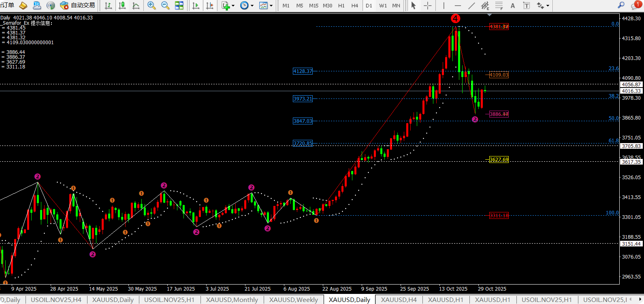This screenshot has width=644, height=304.
Task: Expand the arrows objects dropdown arrow
Action: click(548, 6)
